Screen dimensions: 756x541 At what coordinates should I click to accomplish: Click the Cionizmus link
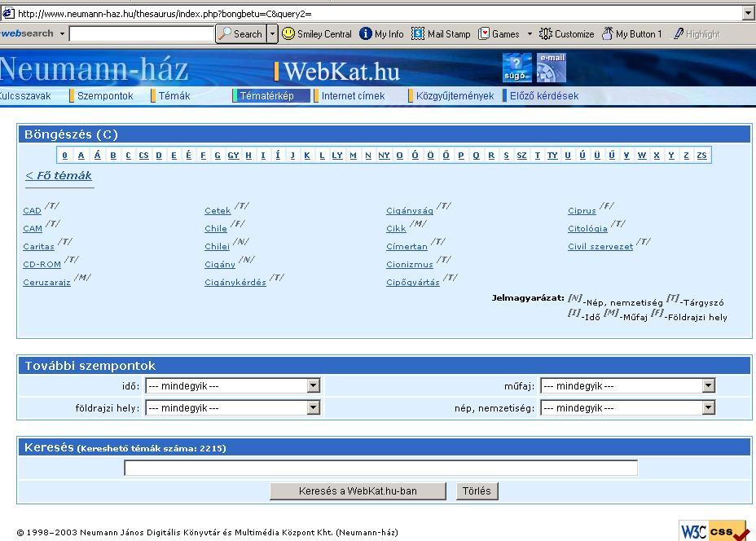pyautogui.click(x=410, y=264)
